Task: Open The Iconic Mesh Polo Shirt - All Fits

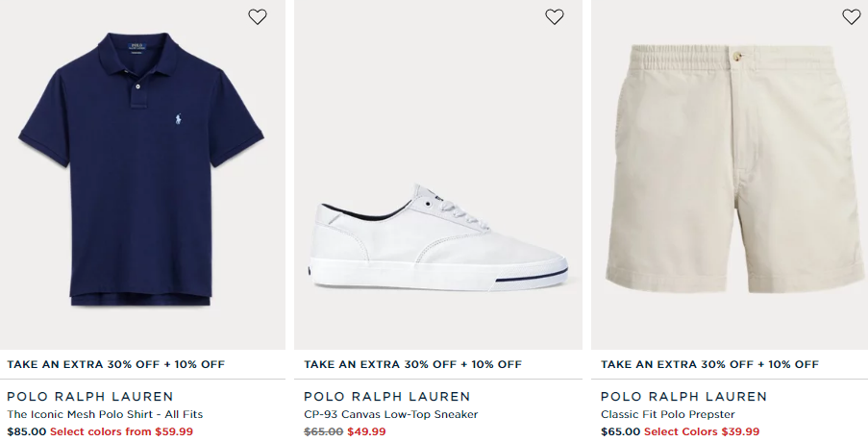Action: [x=105, y=414]
